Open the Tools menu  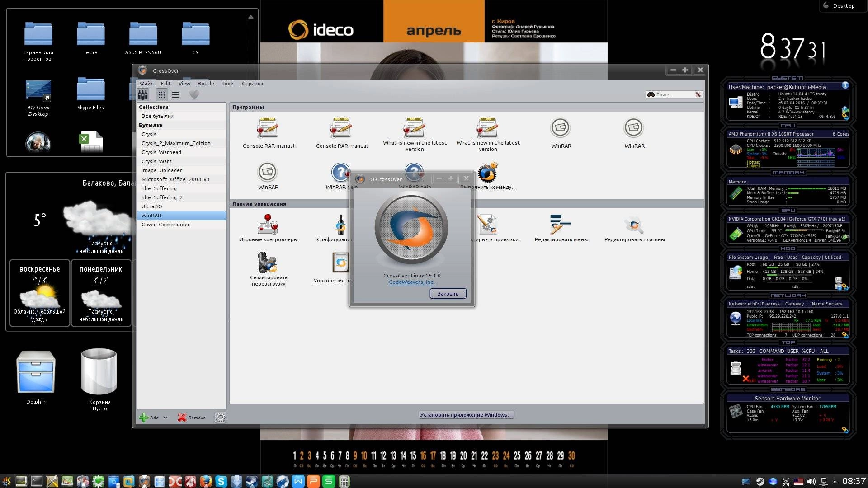[x=228, y=84]
